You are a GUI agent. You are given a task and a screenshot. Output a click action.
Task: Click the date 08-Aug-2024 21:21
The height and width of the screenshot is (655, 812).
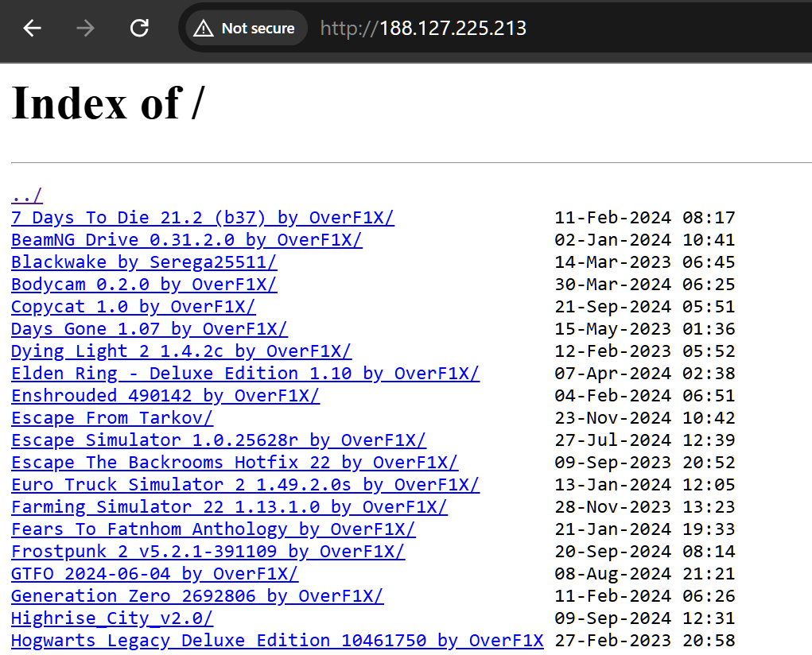point(645,574)
